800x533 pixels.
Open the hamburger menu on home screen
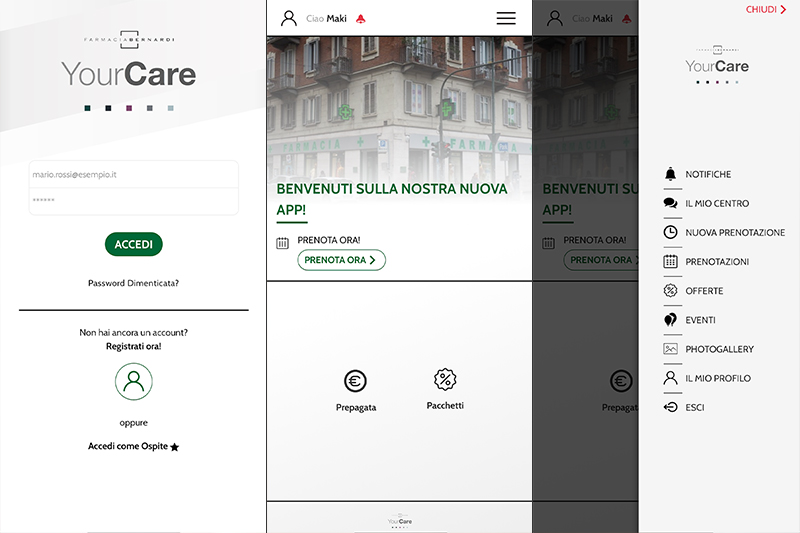506,18
